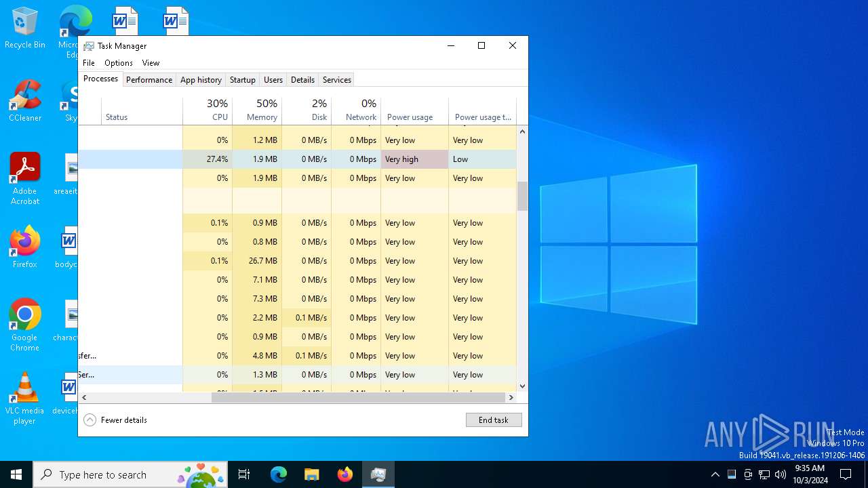Sort processes by Network column

point(356,110)
